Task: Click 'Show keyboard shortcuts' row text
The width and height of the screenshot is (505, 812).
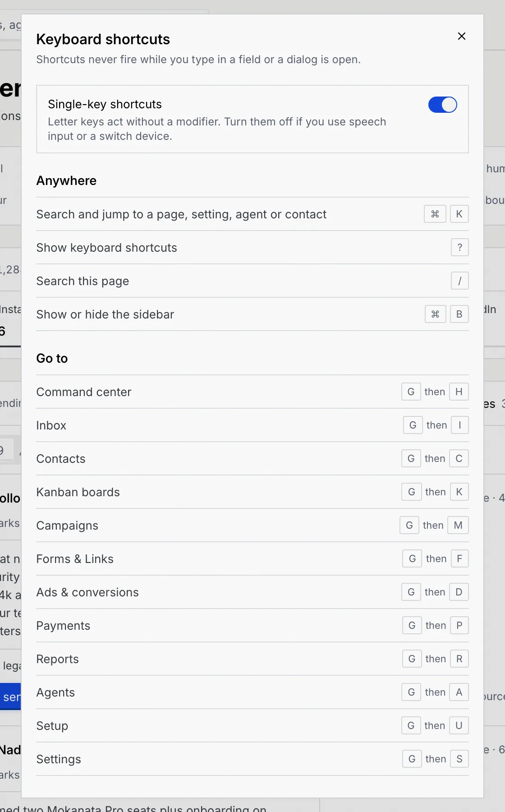Action: point(106,248)
